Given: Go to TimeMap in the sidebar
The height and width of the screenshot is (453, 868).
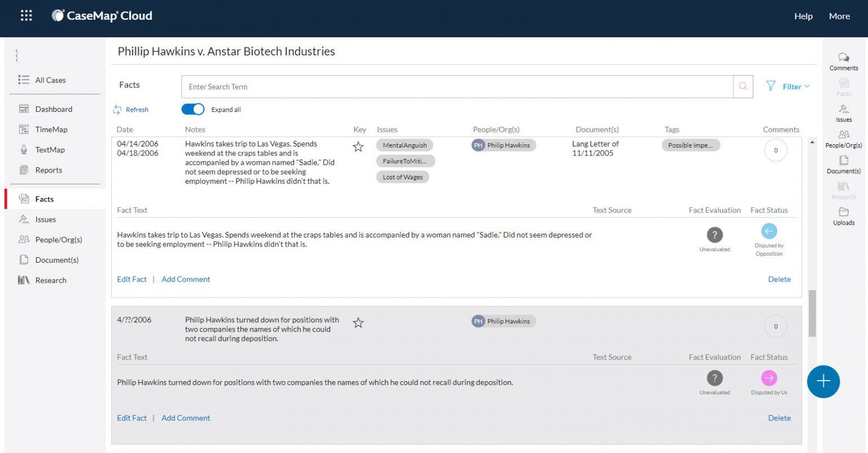Looking at the screenshot, I should point(51,130).
